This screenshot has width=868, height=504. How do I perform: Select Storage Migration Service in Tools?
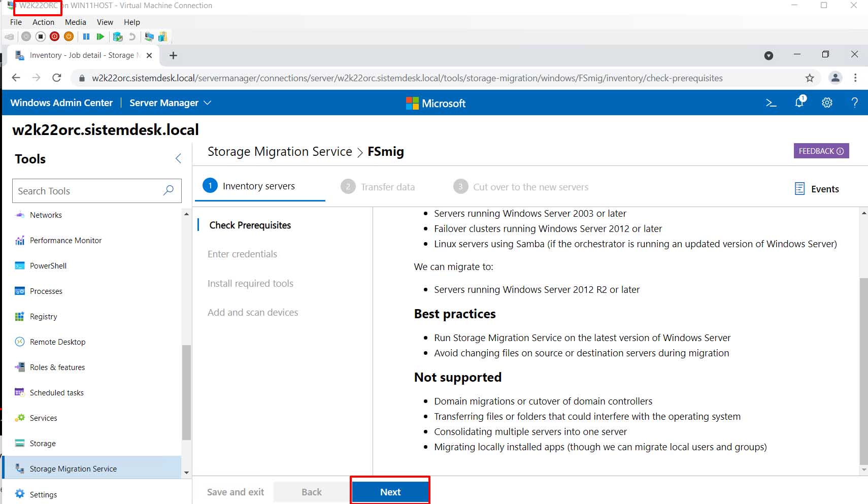92,467
